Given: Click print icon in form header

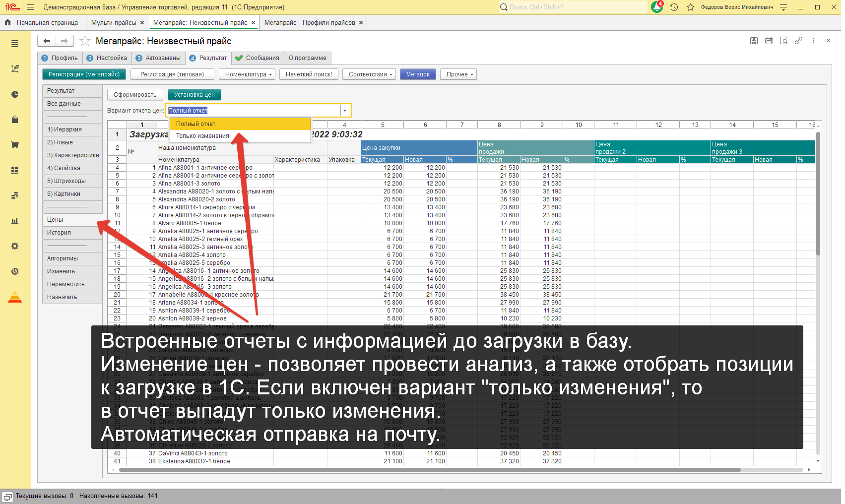Looking at the screenshot, I should point(769,41).
